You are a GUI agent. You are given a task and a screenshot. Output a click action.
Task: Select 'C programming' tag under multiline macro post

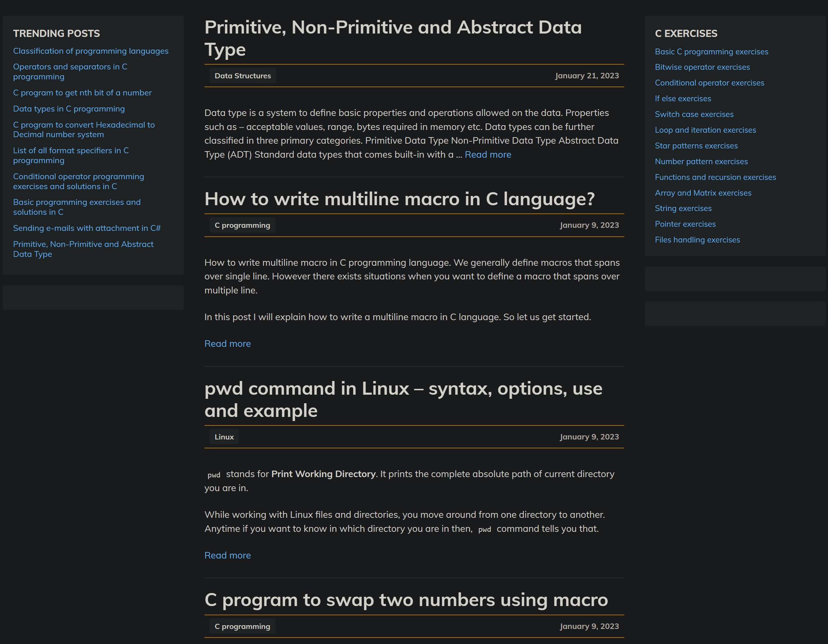coord(242,225)
